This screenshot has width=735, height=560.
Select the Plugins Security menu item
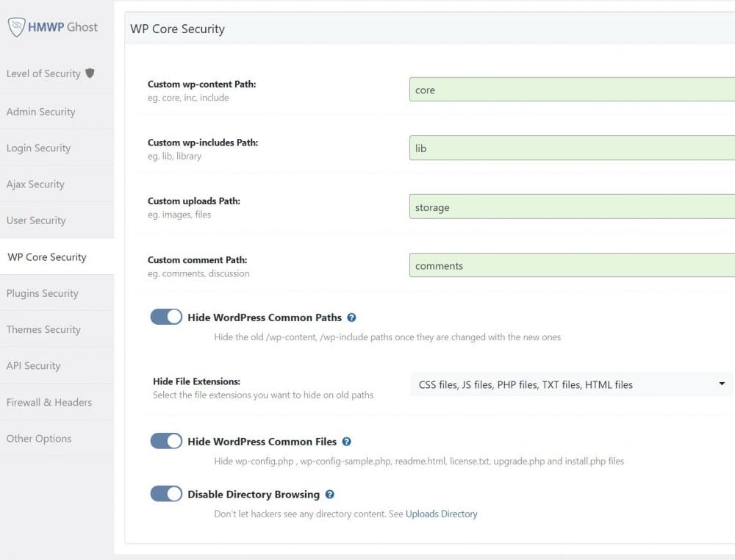click(x=43, y=293)
